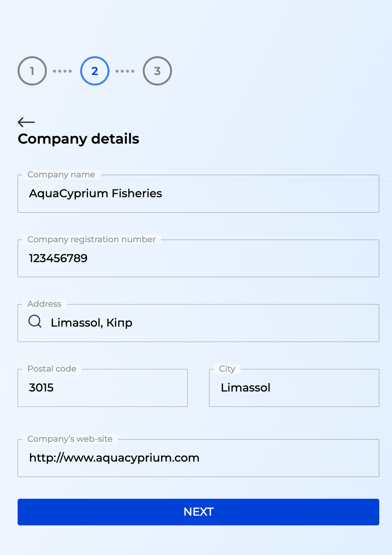Click the magnifier icon in Address field

point(35,322)
